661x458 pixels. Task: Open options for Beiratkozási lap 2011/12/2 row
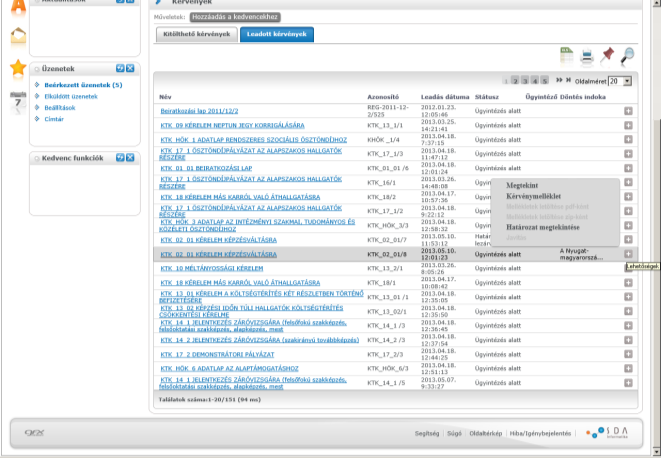[x=628, y=111]
